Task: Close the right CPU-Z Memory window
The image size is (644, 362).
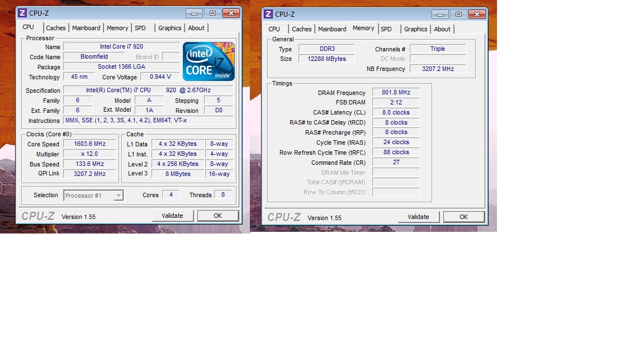Action: click(477, 15)
